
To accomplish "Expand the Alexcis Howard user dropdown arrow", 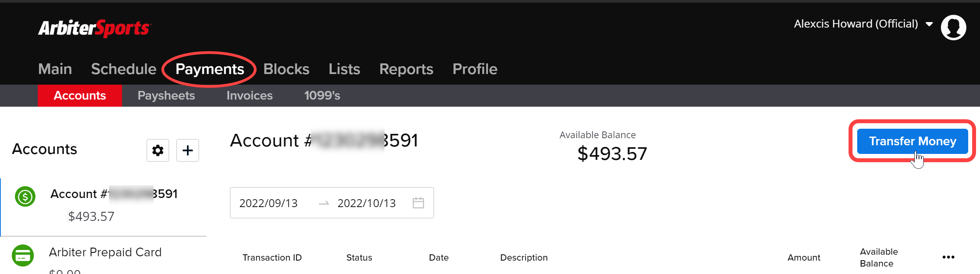I will [x=929, y=24].
